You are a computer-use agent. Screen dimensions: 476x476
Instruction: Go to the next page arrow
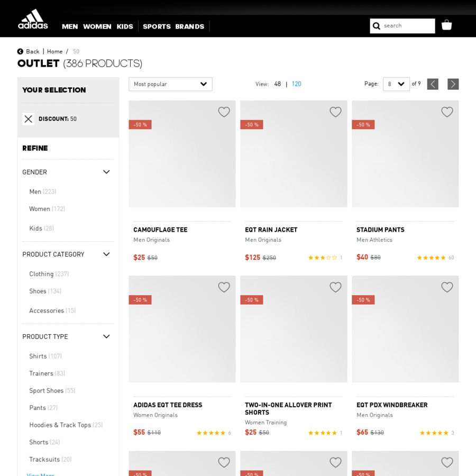pyautogui.click(x=453, y=84)
